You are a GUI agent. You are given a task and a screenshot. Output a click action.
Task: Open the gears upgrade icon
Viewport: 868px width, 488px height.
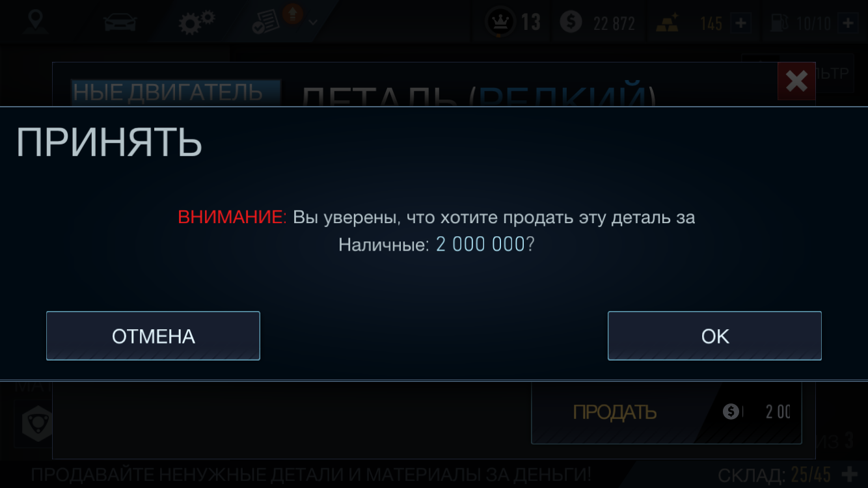click(198, 22)
